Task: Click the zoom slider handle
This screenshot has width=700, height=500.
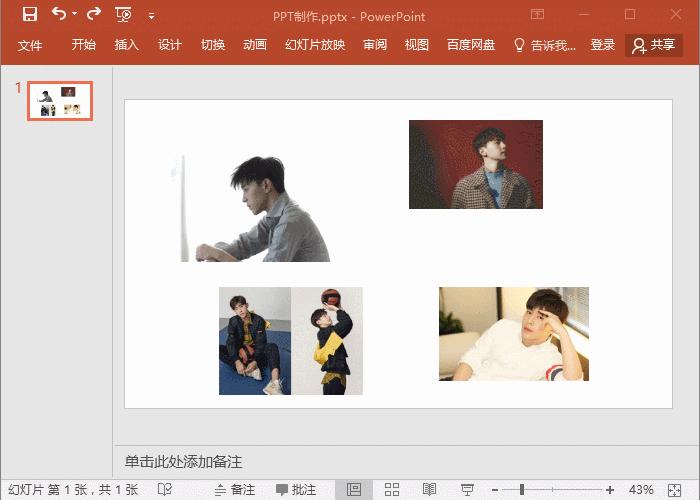Action: 521,490
